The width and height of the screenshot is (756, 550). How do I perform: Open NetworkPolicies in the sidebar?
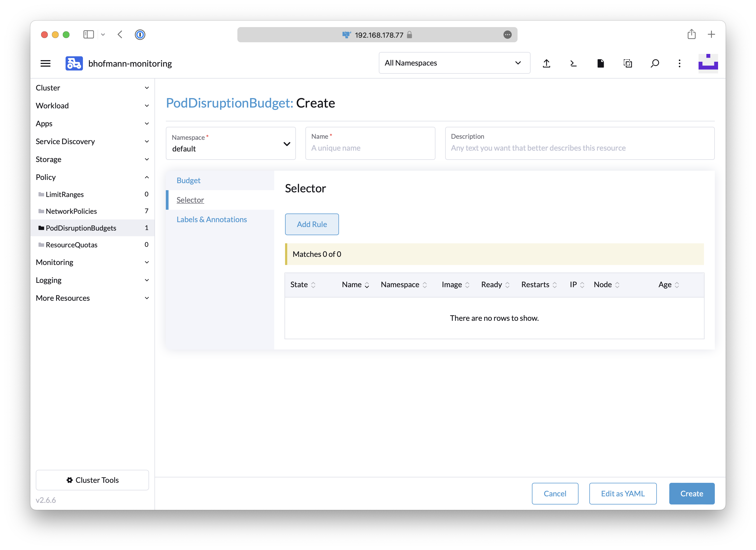point(92,211)
